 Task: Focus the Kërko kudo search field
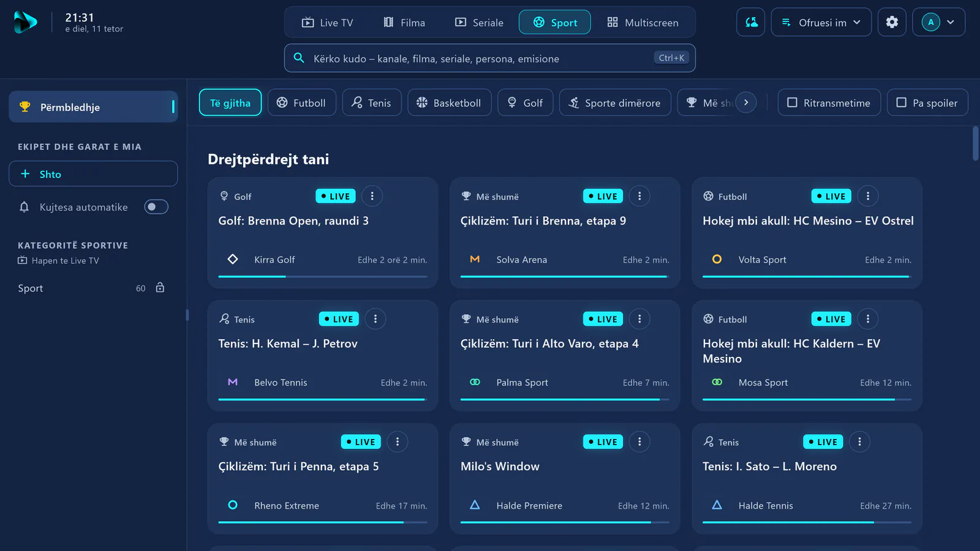(489, 58)
